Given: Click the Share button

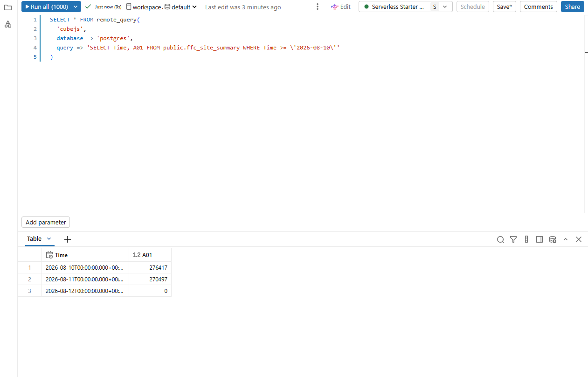Looking at the screenshot, I should tap(573, 7).
